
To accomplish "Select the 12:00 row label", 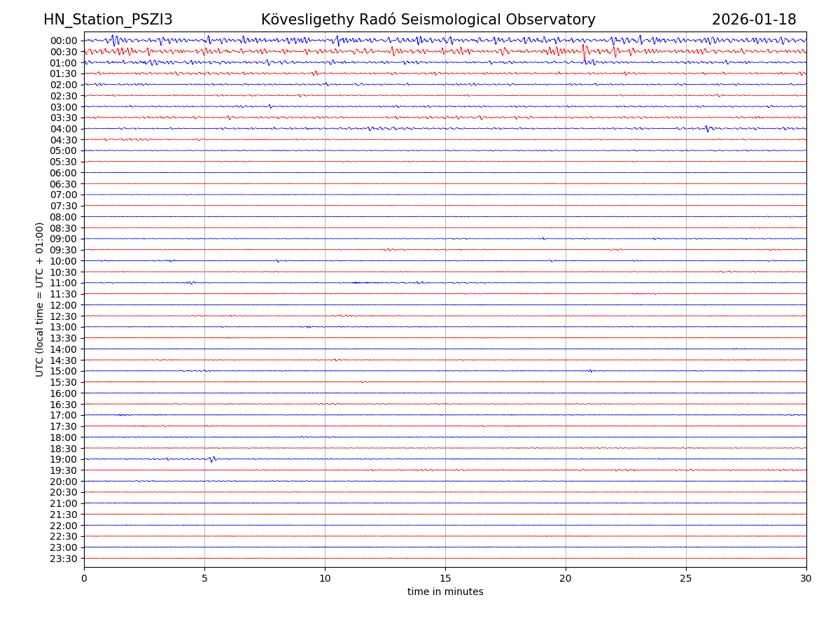I will point(64,305).
